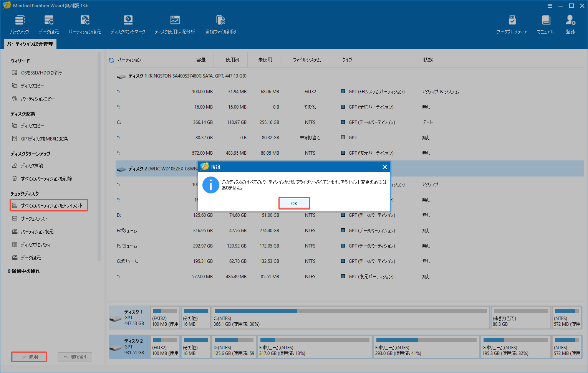588x373 pixels.
Task: Open the 重複ファイル削除 duplicate remover
Action: point(220,24)
